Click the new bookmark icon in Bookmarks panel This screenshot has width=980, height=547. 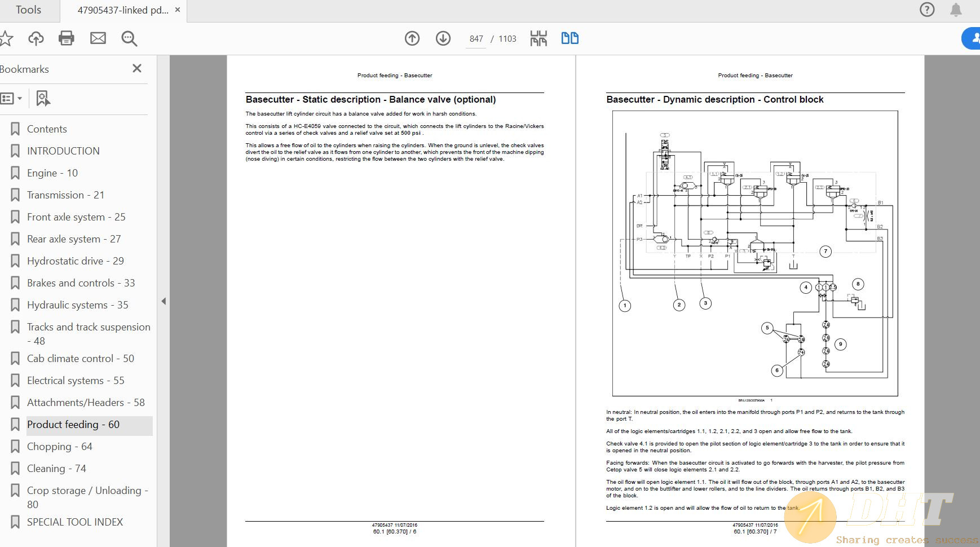43,98
